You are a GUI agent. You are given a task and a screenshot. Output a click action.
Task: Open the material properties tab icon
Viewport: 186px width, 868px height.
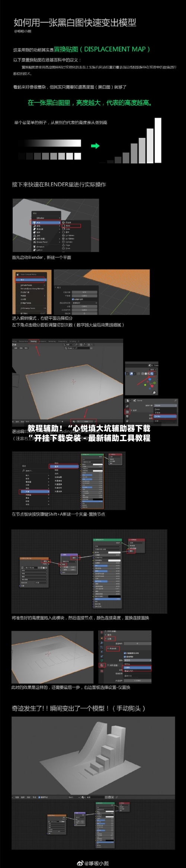[x=102, y=665]
